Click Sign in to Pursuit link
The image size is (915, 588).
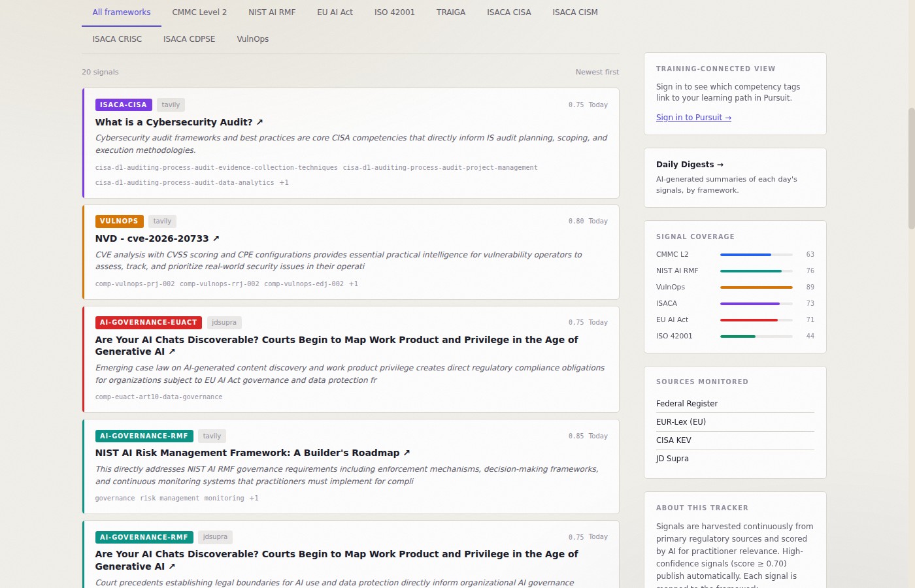693,118
